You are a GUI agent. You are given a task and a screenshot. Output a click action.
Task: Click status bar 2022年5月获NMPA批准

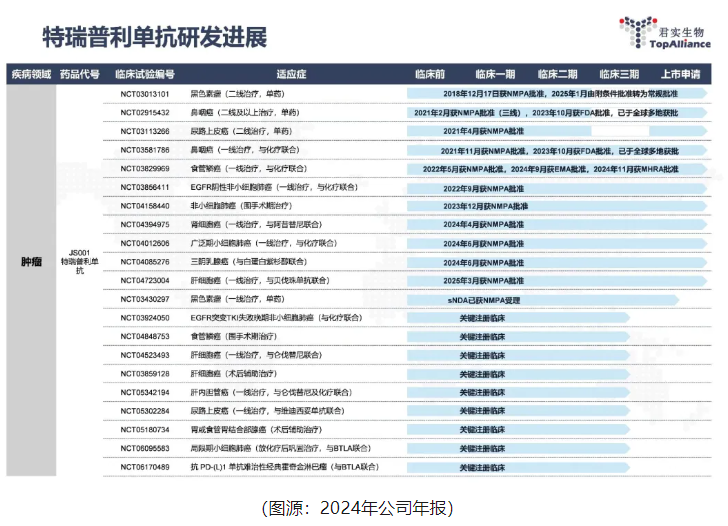pos(557,169)
